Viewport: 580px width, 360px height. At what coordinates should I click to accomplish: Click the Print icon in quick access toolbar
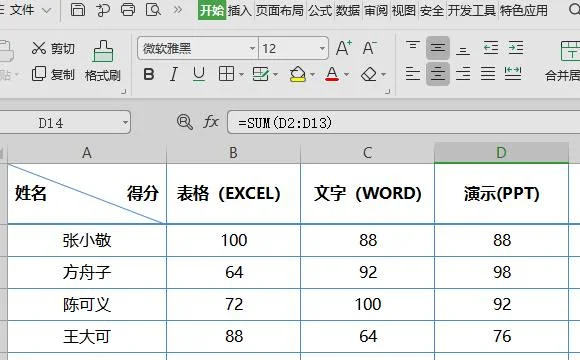click(128, 10)
